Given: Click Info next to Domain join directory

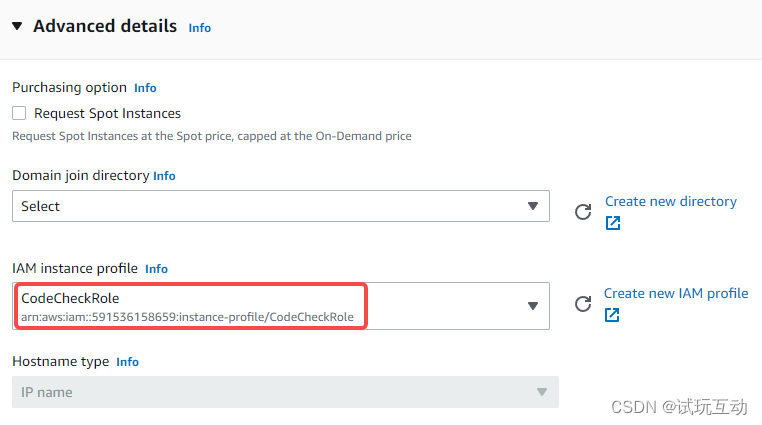Looking at the screenshot, I should 164,176.
